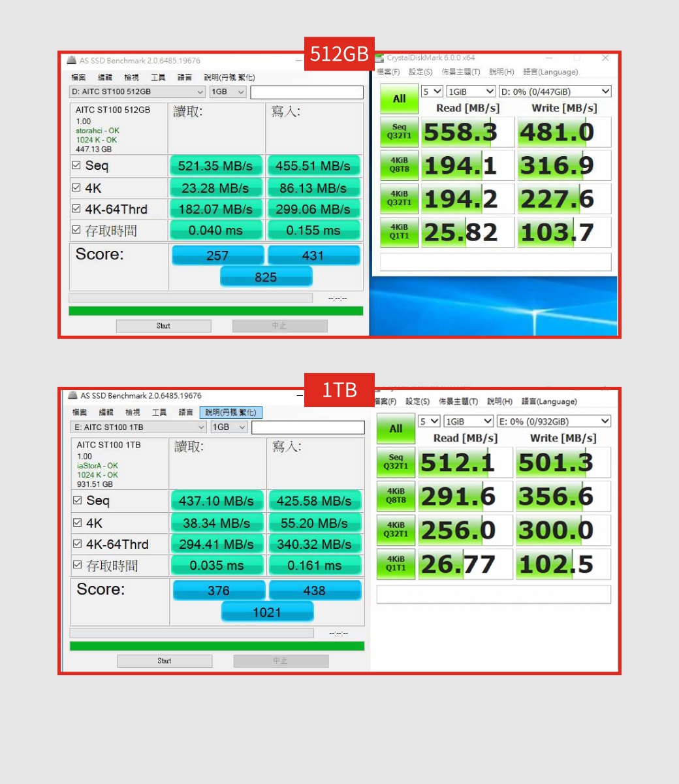
Task: Click AS SSD app icon in 1TB window title
Action: point(73,395)
